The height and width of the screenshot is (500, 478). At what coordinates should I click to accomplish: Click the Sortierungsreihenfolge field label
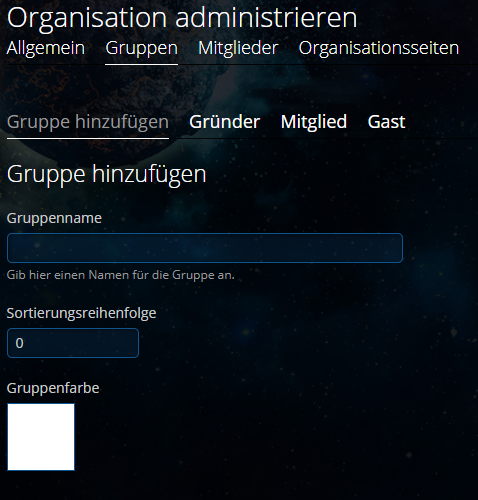point(81,313)
